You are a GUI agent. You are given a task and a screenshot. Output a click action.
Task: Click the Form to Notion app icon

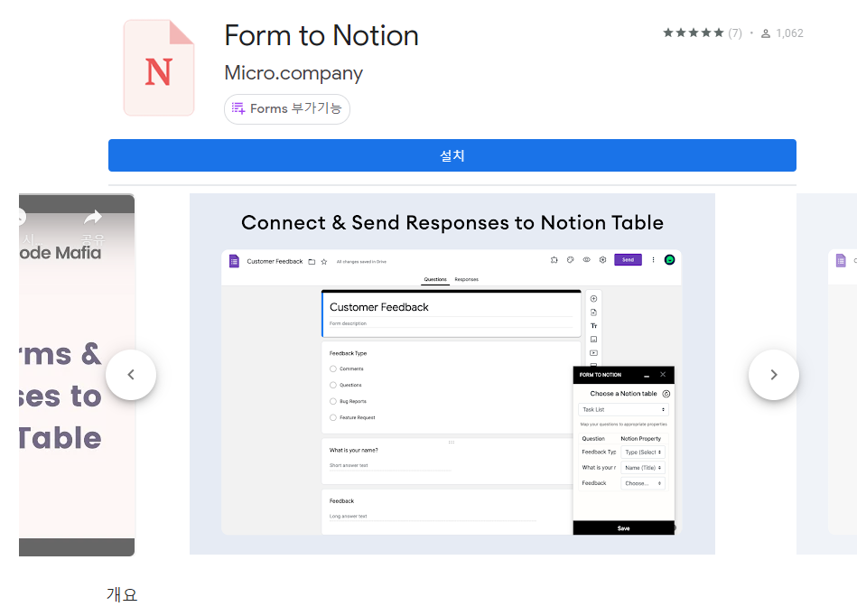[159, 68]
